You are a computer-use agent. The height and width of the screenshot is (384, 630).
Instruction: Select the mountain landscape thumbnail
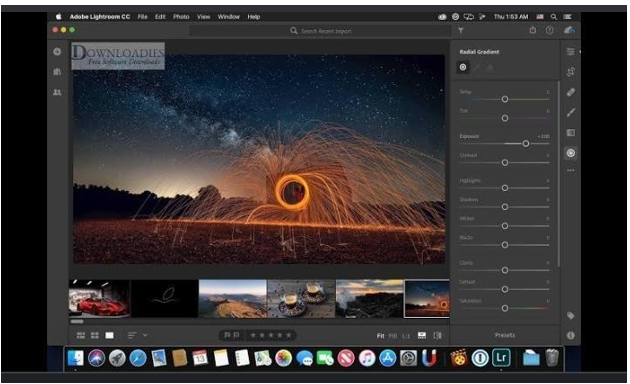[x=233, y=298]
